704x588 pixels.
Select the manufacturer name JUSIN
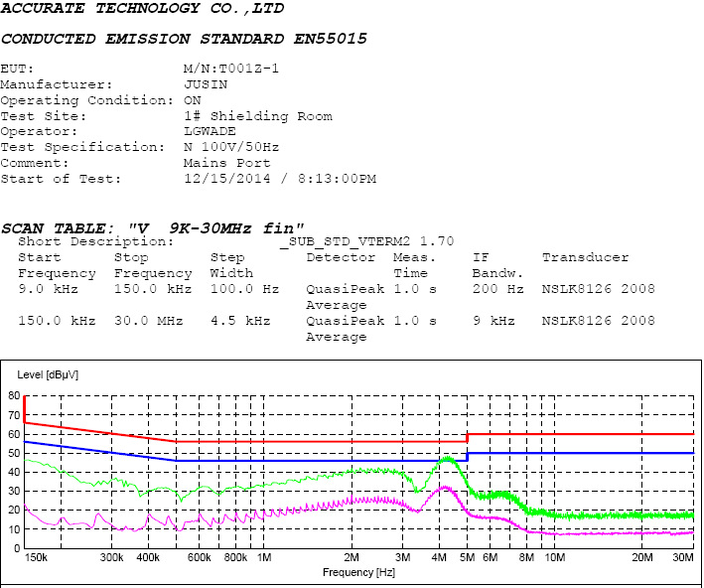coord(204,85)
